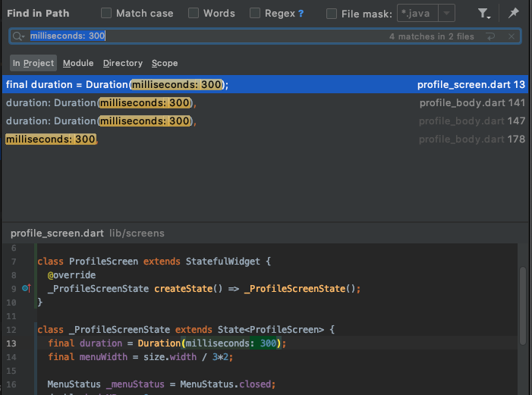Click line number 13 in preview gutter
This screenshot has width=532, height=395.
click(x=11, y=343)
